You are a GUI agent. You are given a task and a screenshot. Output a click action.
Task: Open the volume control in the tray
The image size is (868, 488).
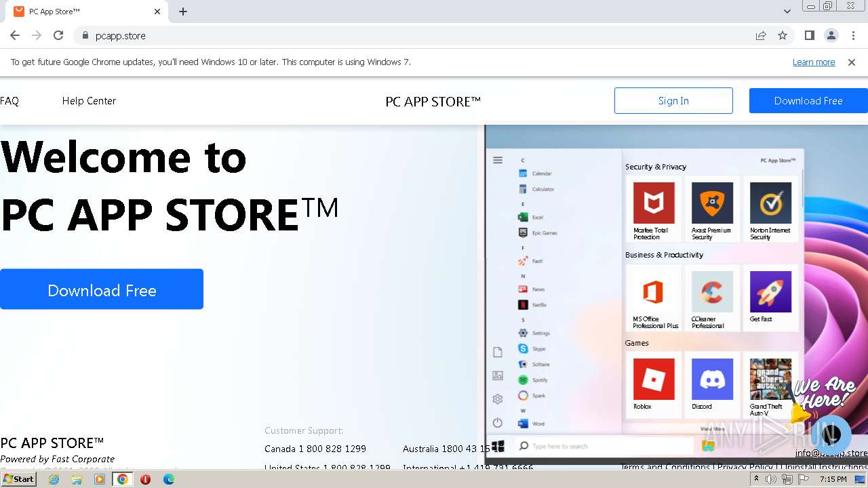point(771,479)
